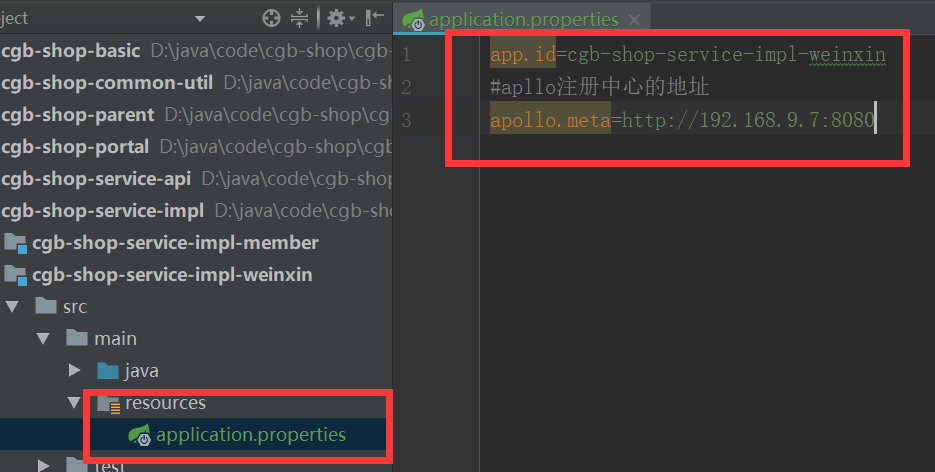Click the collapse all icon in project toolbar
The height and width of the screenshot is (472, 935).
[x=299, y=18]
